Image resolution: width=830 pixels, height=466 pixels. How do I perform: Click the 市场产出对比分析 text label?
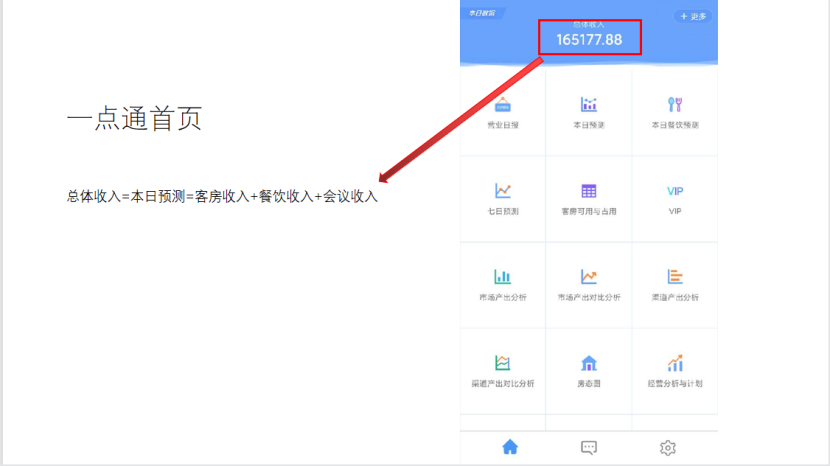pos(589,298)
